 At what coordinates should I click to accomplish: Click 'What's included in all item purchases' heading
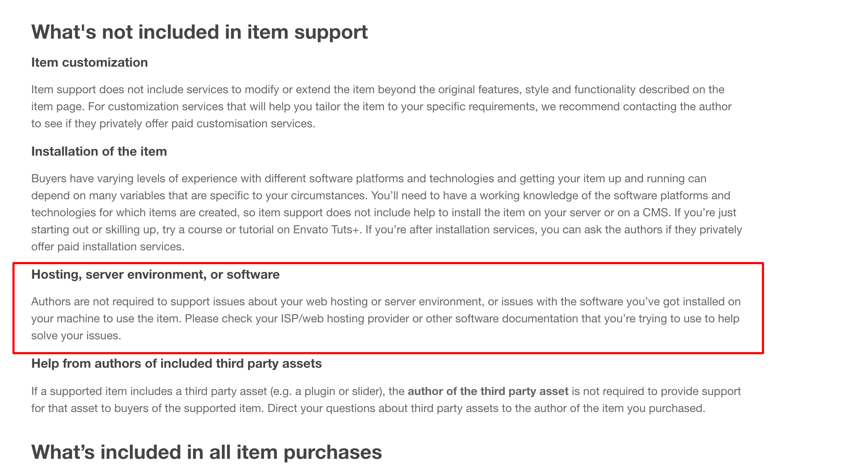pos(207,452)
